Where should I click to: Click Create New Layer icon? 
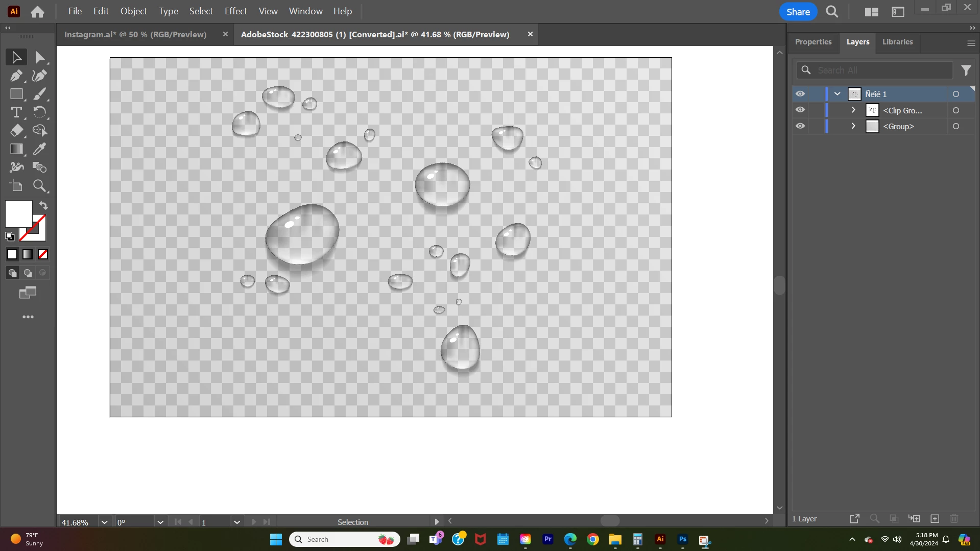[935, 519]
